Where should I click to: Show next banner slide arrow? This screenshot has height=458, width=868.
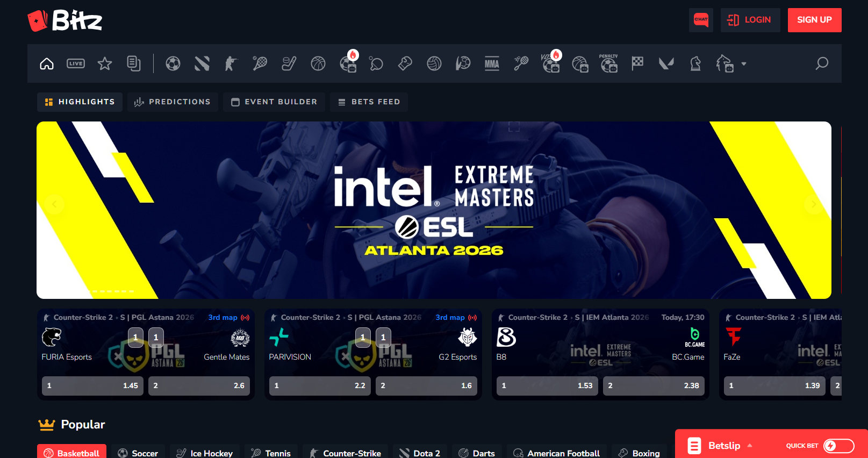tap(813, 204)
